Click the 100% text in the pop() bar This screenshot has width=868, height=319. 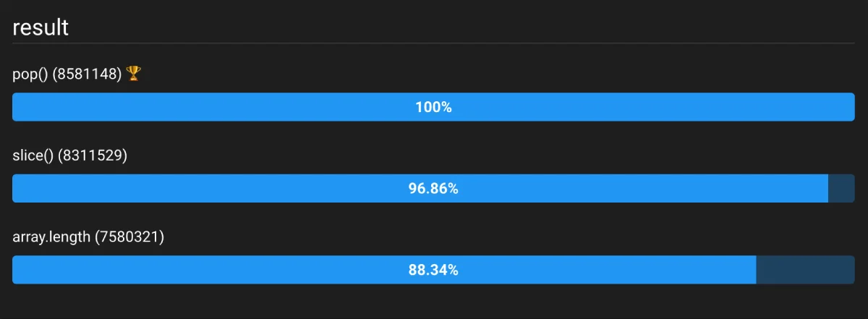click(x=433, y=107)
